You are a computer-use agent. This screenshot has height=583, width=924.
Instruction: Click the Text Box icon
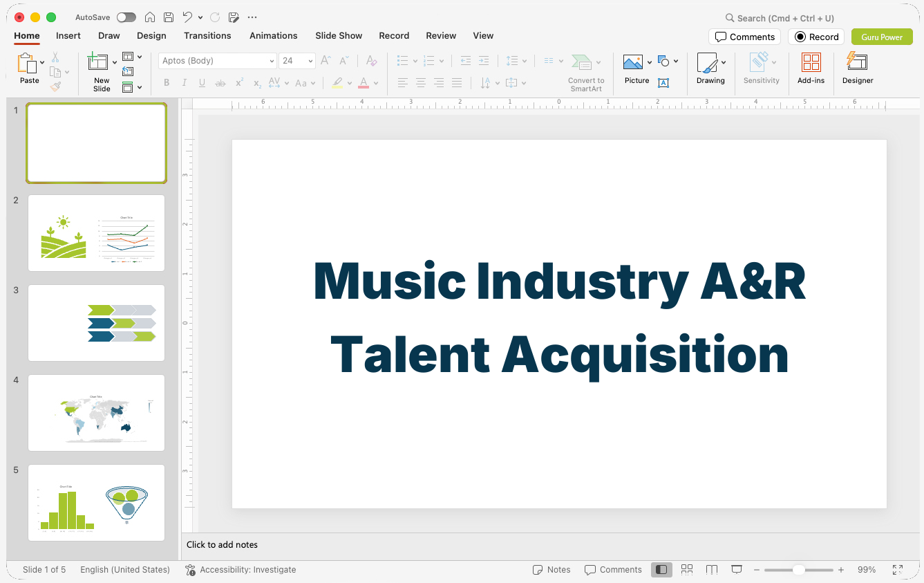click(x=663, y=83)
